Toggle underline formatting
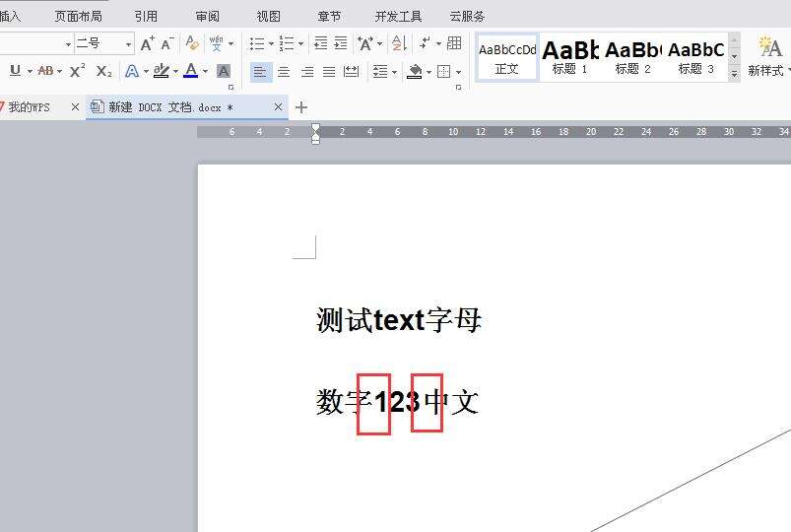Screen dimensions: 791x532 pos(15,71)
